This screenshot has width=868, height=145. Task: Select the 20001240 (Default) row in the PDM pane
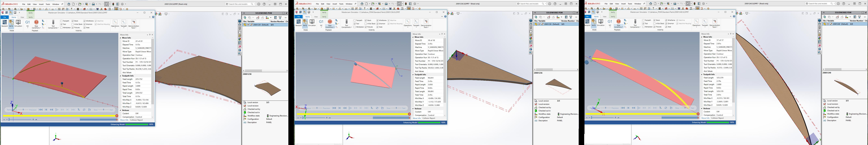tap(845, 24)
